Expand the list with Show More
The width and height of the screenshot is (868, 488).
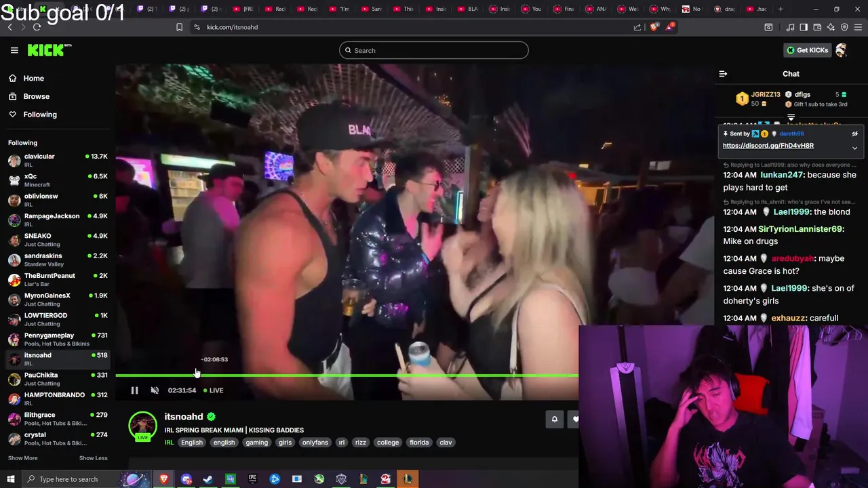(22, 458)
